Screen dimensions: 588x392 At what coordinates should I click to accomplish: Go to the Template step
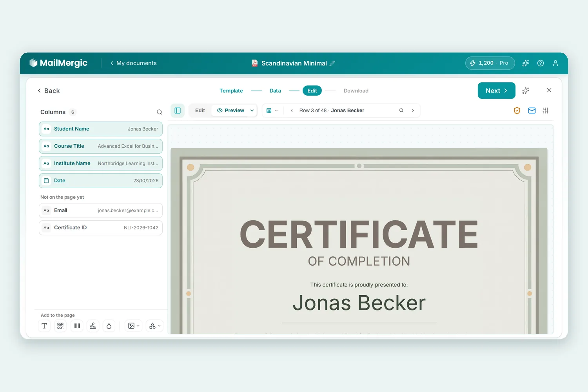click(x=231, y=91)
